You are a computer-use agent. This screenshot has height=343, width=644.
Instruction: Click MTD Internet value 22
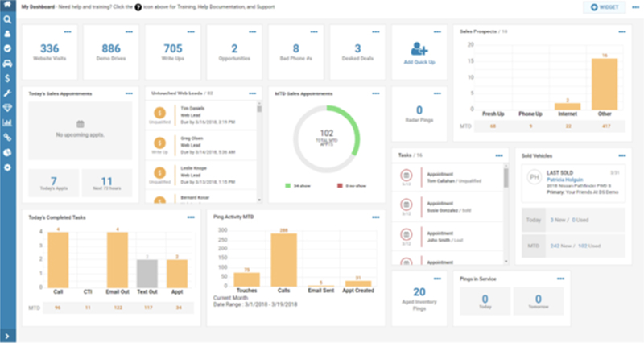point(568,126)
